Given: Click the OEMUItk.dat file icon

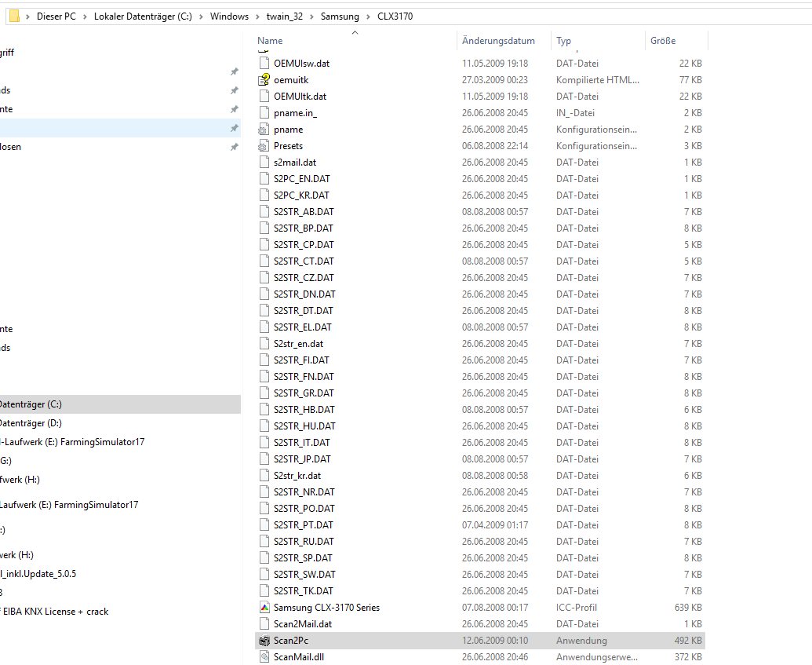Looking at the screenshot, I should pyautogui.click(x=264, y=96).
